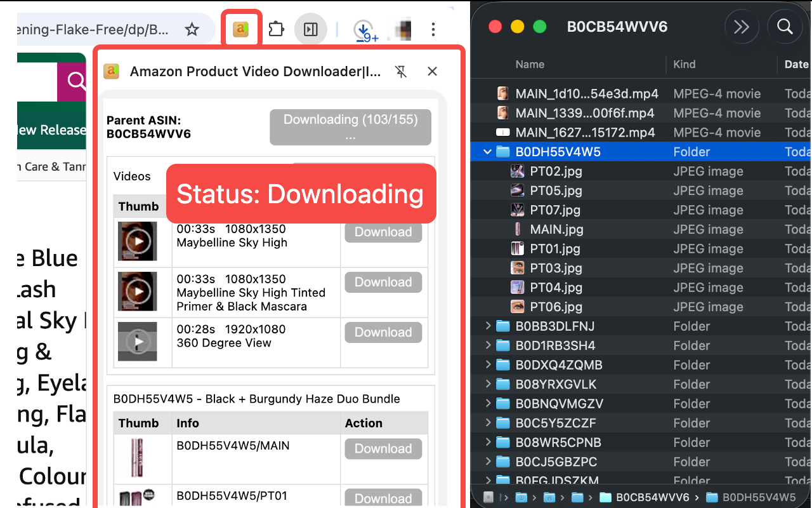Click Finder search magnifier icon
The image size is (812, 508).
[x=785, y=27]
